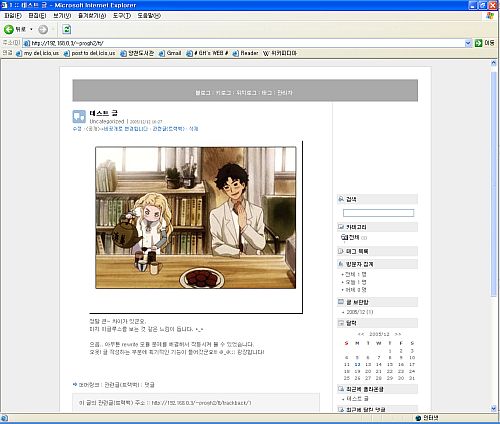Screen dimensions: 500x424
Task: Open the Back button history dropdown arrow
Action: pyautogui.click(x=31, y=29)
